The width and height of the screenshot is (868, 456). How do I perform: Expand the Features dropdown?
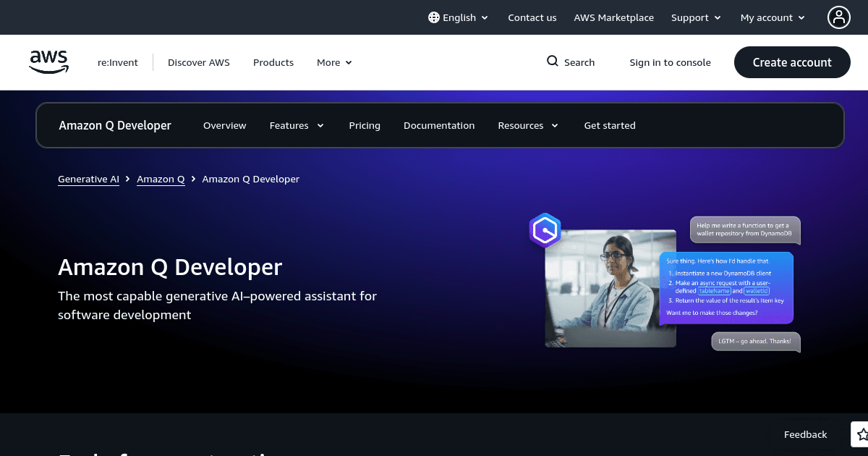297,125
